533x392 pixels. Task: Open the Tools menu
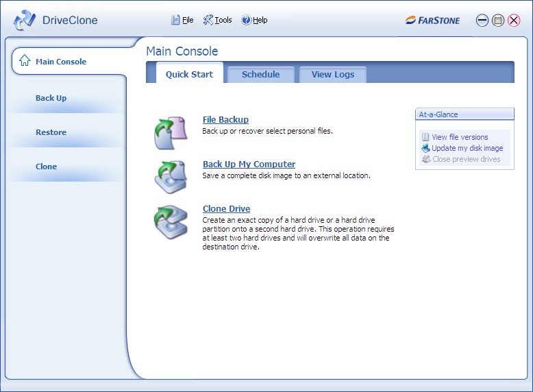218,21
